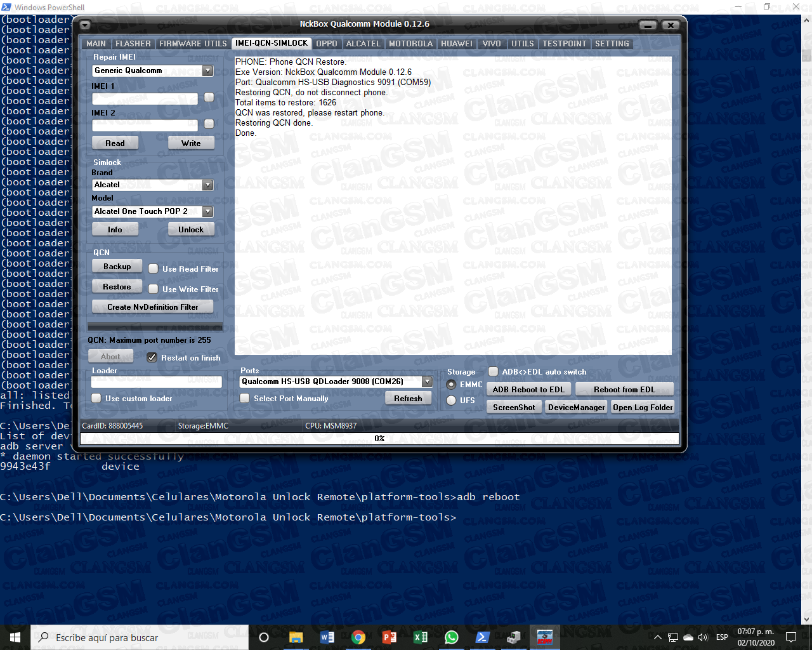Open the ALCATEL tab
812x650 pixels.
coord(363,44)
